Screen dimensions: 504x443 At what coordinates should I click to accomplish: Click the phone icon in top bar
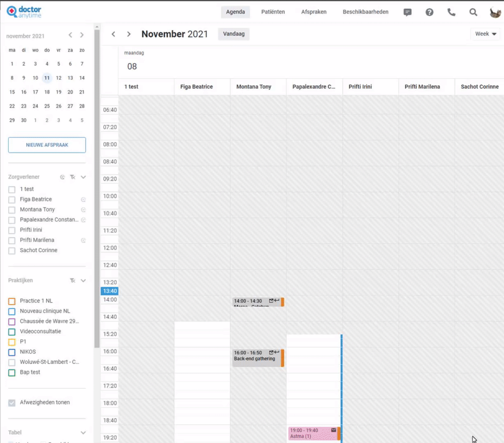coord(452,12)
